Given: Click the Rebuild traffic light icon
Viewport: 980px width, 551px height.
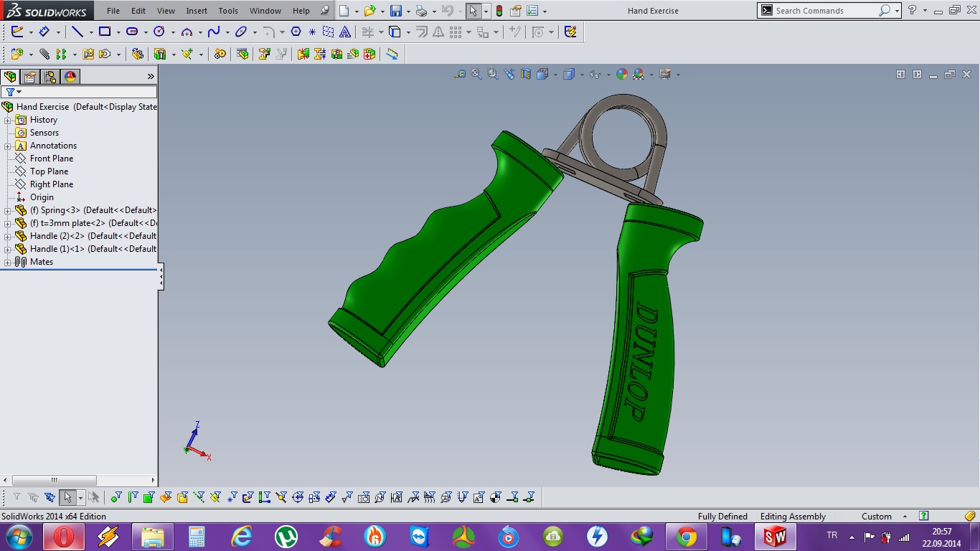Looking at the screenshot, I should pyautogui.click(x=499, y=11).
